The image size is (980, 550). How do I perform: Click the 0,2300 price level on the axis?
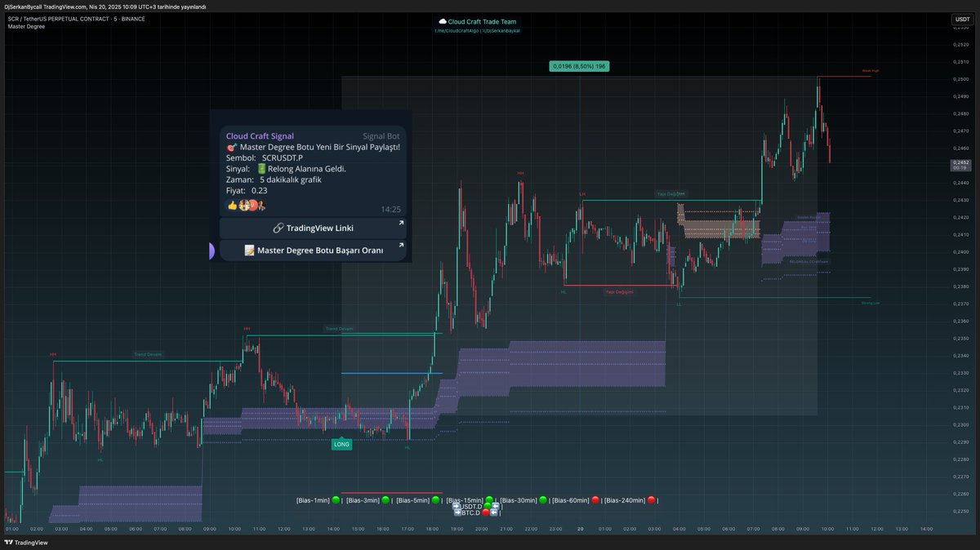[x=960, y=425]
